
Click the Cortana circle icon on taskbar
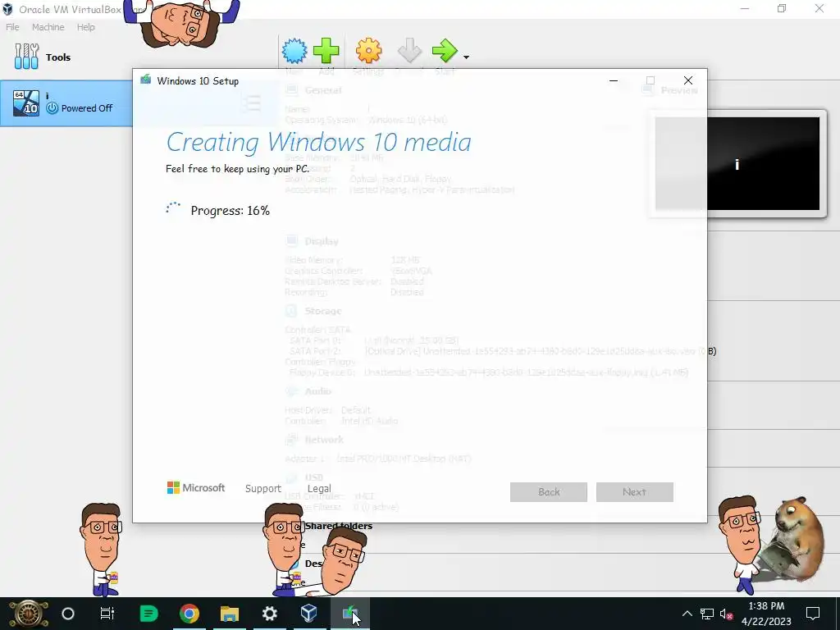tap(68, 614)
